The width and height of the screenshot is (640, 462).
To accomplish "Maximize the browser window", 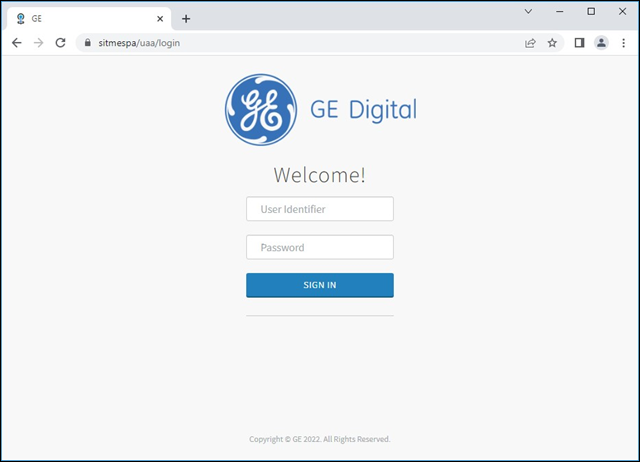I will [591, 11].
